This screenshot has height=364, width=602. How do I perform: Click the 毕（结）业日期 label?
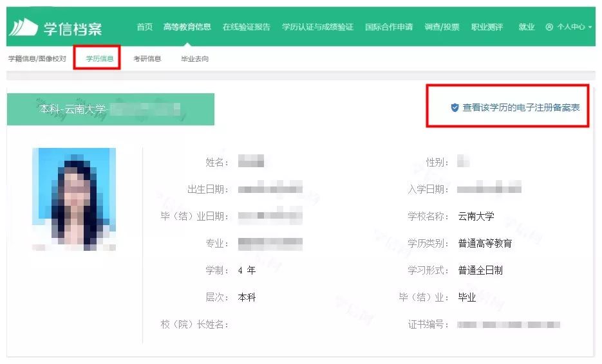(x=194, y=216)
